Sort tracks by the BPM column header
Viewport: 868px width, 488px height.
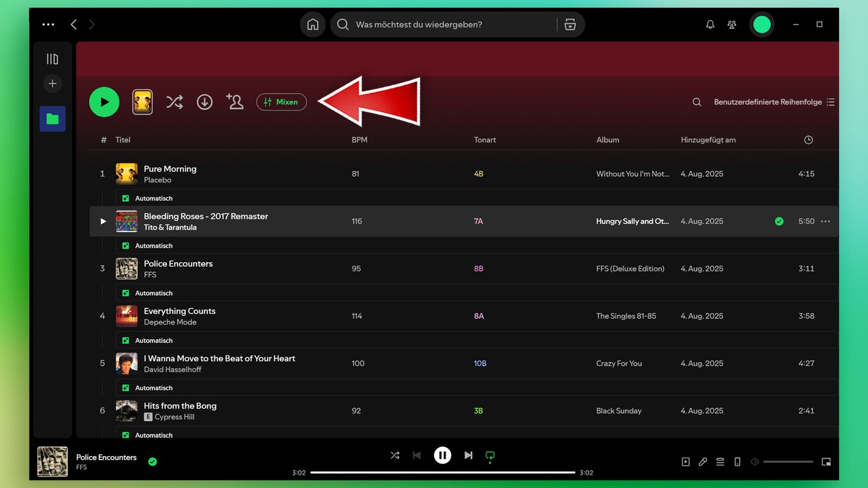pos(359,140)
